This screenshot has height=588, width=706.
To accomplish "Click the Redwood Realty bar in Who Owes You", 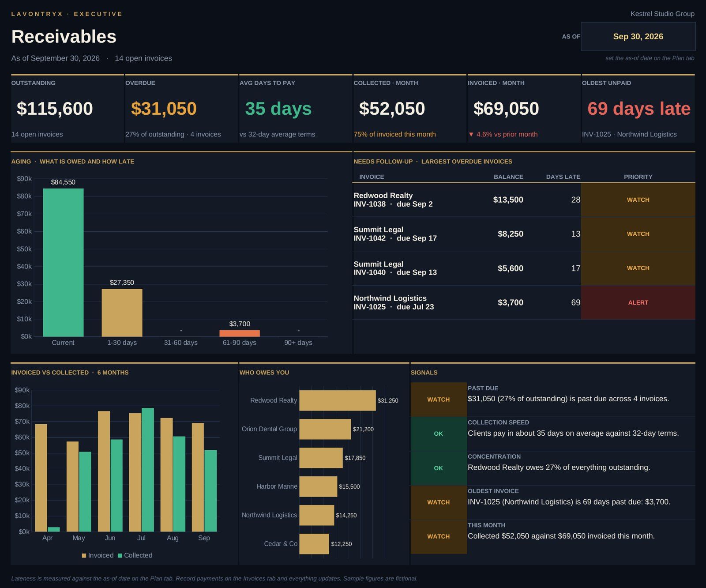I will pos(338,400).
